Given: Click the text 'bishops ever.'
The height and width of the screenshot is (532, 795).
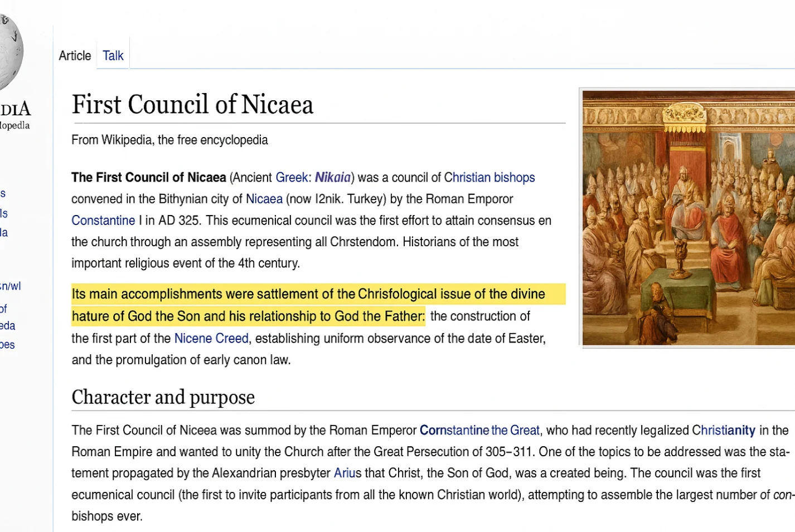Looking at the screenshot, I should 107,516.
